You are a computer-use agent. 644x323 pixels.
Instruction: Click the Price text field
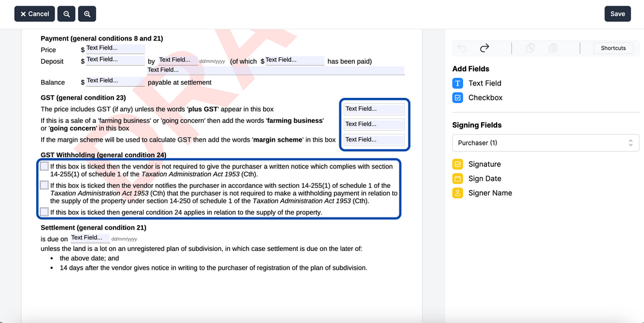[115, 49]
